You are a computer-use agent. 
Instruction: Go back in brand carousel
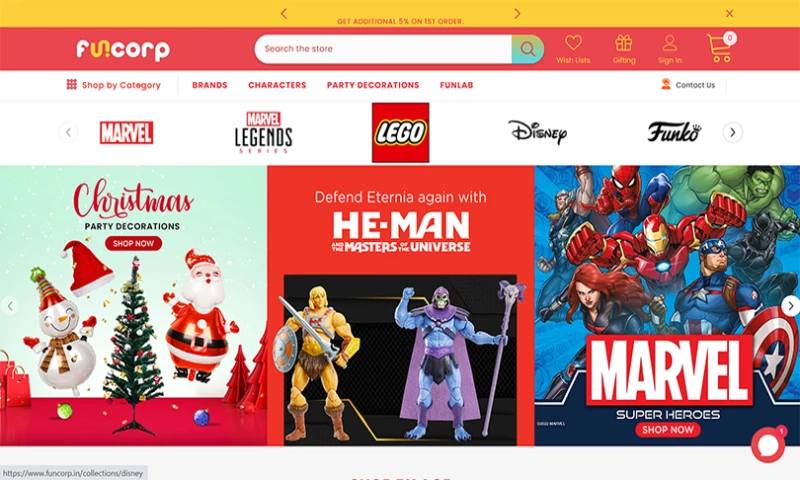tap(68, 133)
